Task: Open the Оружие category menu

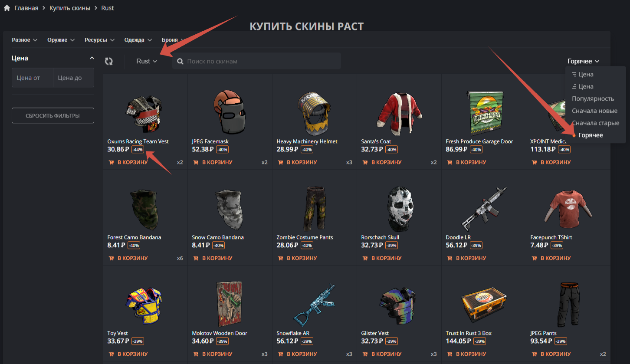Action: coord(61,40)
